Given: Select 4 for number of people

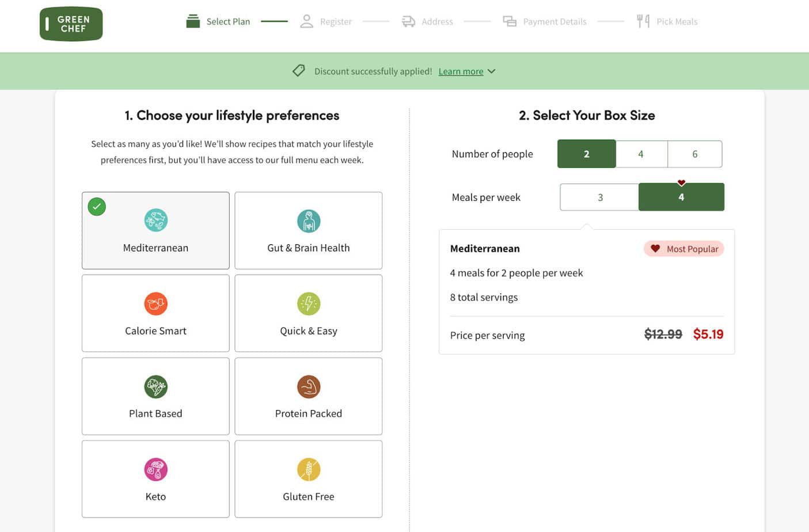Looking at the screenshot, I should (x=641, y=154).
